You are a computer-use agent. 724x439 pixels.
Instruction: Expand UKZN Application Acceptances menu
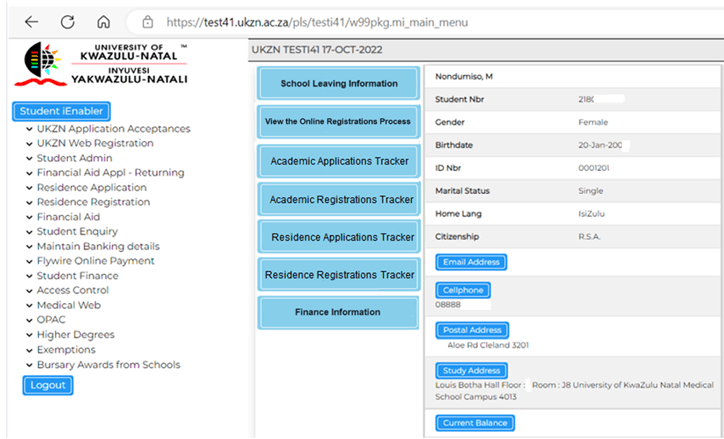(113, 128)
